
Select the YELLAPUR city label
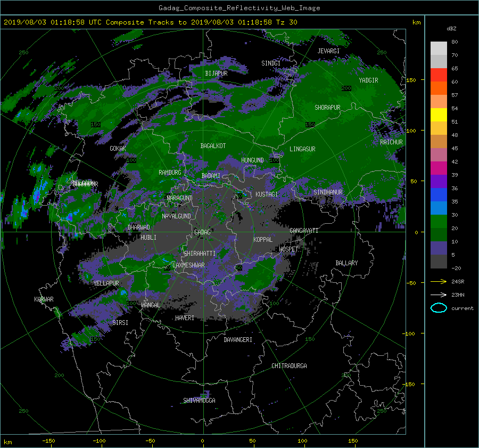pyautogui.click(x=106, y=283)
